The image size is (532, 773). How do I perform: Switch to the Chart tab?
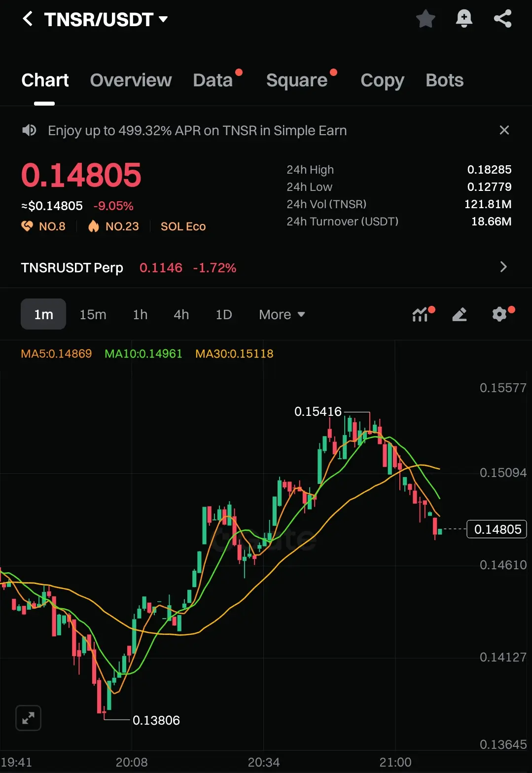(x=45, y=80)
